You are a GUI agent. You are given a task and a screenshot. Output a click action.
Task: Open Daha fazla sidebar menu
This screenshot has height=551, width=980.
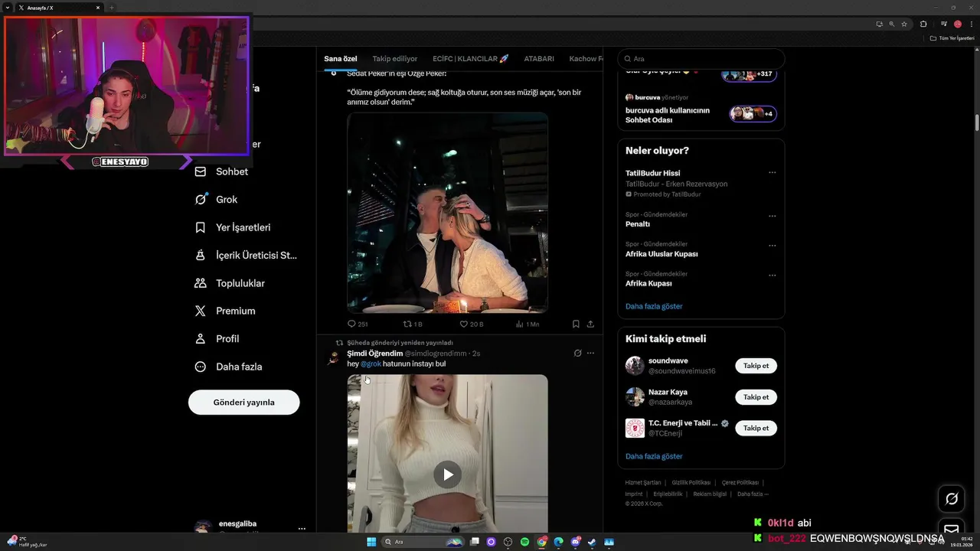coord(228,367)
